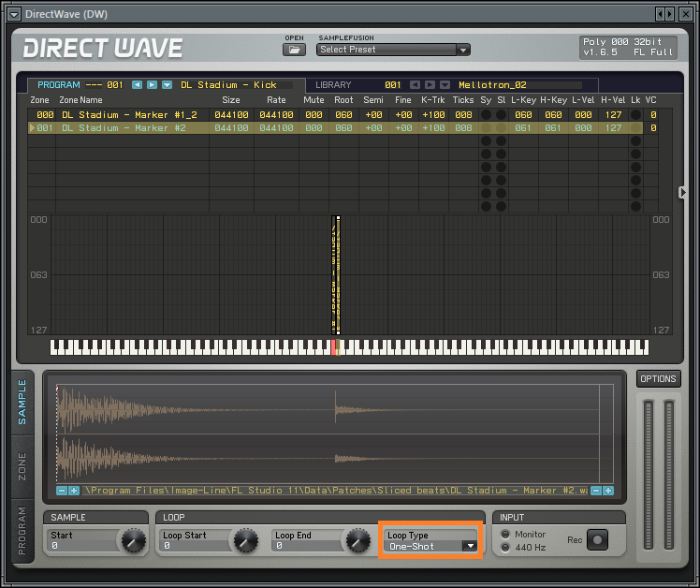Click the next library arrow button
700x588 pixels.
pyautogui.click(x=430, y=85)
